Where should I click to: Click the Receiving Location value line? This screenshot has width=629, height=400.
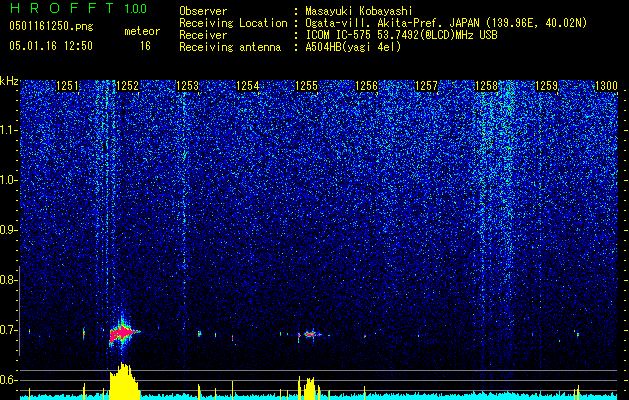446,23
